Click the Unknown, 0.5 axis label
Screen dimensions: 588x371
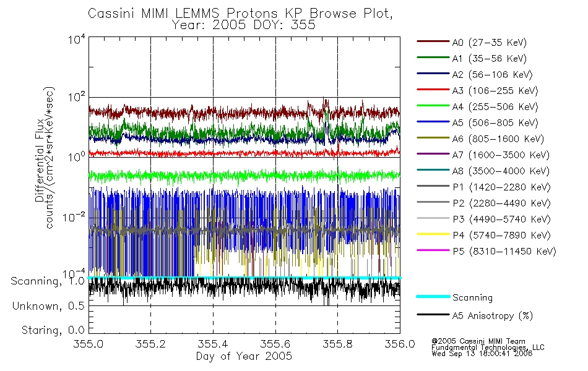[x=48, y=306]
